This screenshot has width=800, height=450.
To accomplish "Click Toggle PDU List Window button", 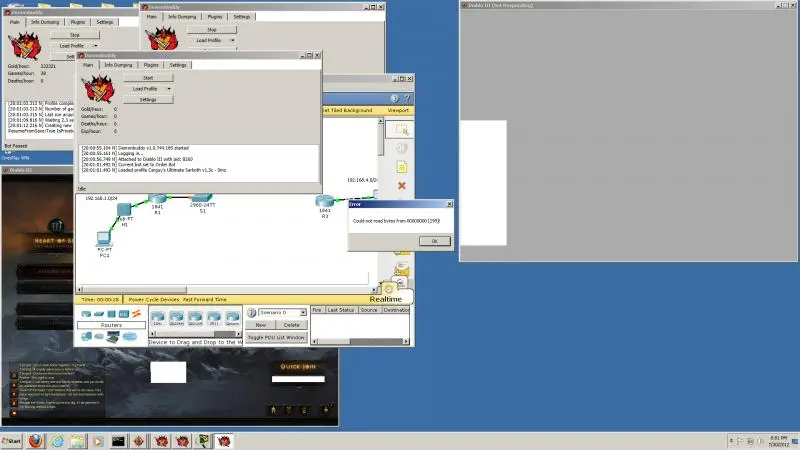I will pyautogui.click(x=276, y=338).
